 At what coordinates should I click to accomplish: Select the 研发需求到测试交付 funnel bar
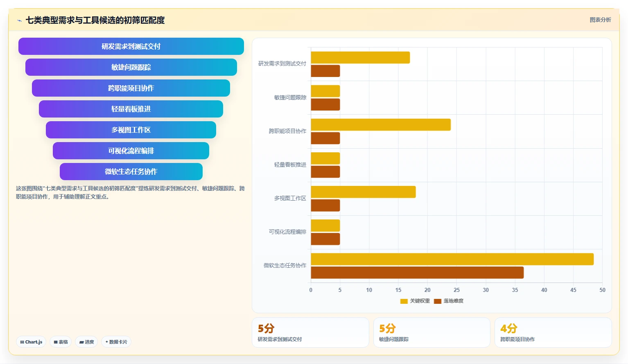point(131,46)
